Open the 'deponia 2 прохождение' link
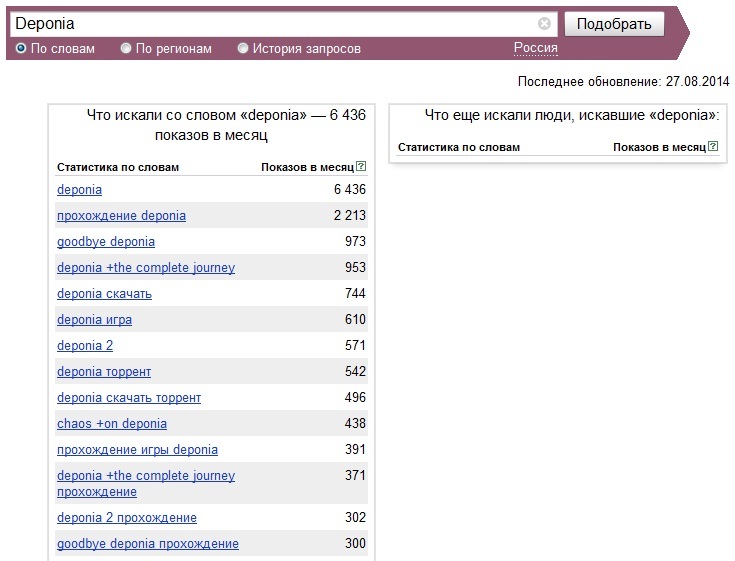 [127, 518]
